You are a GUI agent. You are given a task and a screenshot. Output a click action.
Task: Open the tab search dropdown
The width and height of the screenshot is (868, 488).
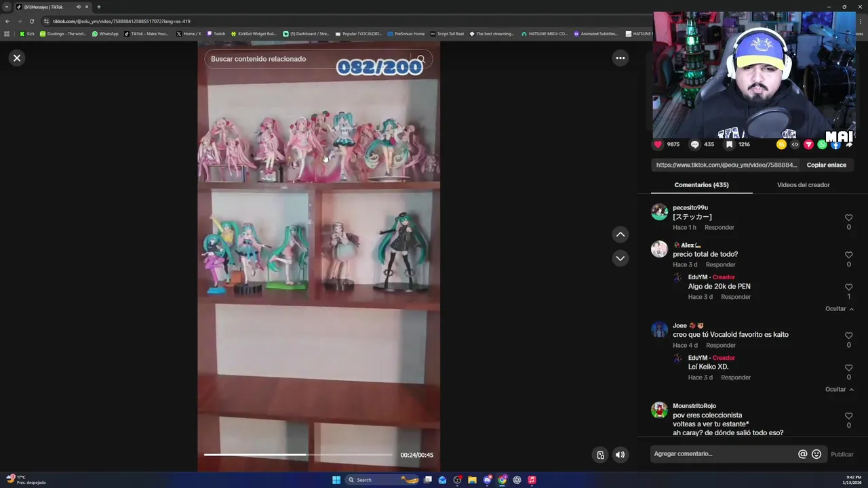click(7, 7)
